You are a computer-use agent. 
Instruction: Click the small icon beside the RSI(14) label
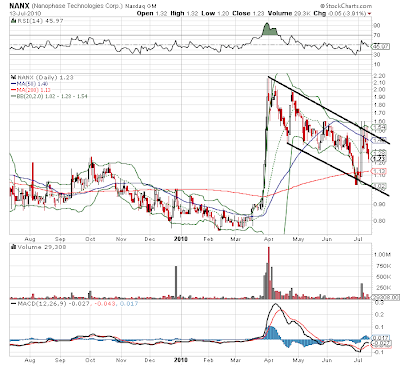[13, 21]
